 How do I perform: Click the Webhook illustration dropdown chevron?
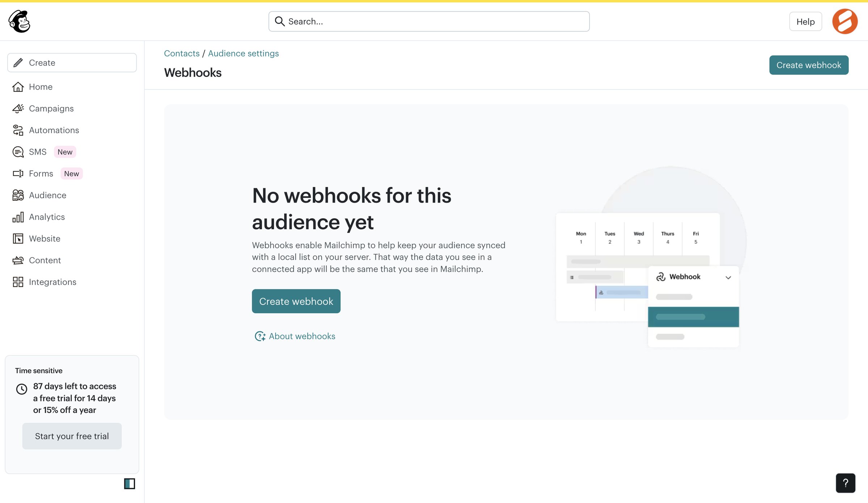point(728,277)
